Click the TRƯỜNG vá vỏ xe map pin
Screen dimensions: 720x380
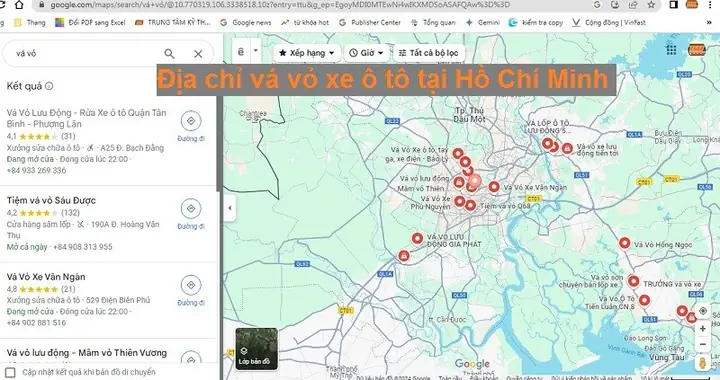[634, 281]
